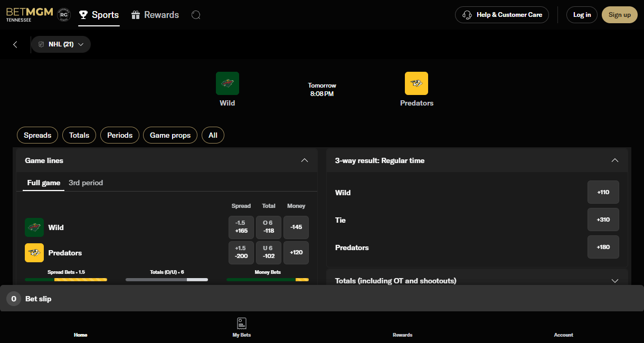Show All markets filter

click(x=213, y=135)
